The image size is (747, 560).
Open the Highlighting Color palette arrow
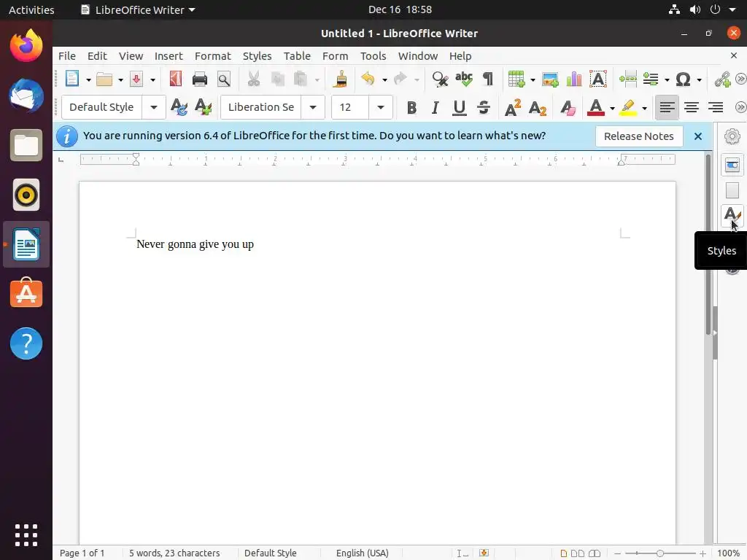pyautogui.click(x=645, y=108)
